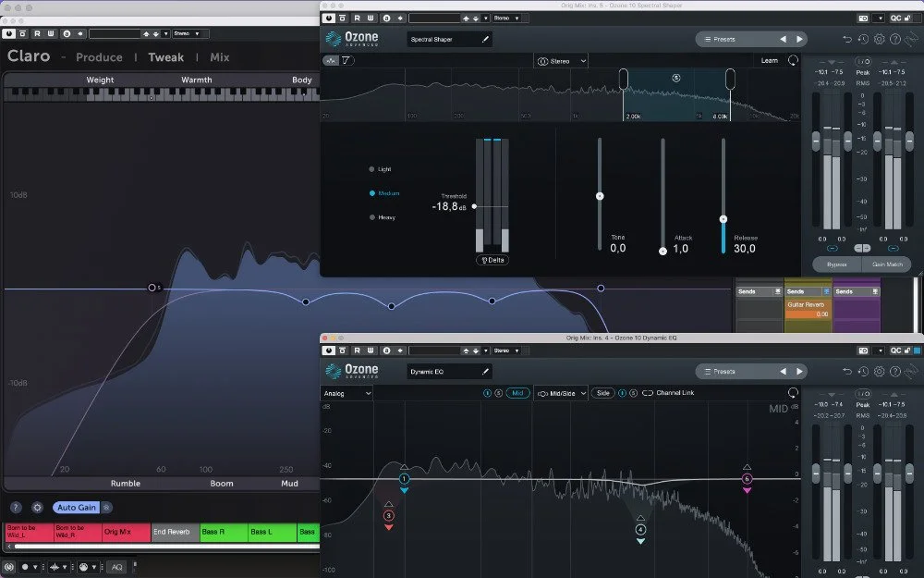Solo the selected Spectral Shaper frequency band
This screenshot has width=924, height=578.
coord(676,78)
